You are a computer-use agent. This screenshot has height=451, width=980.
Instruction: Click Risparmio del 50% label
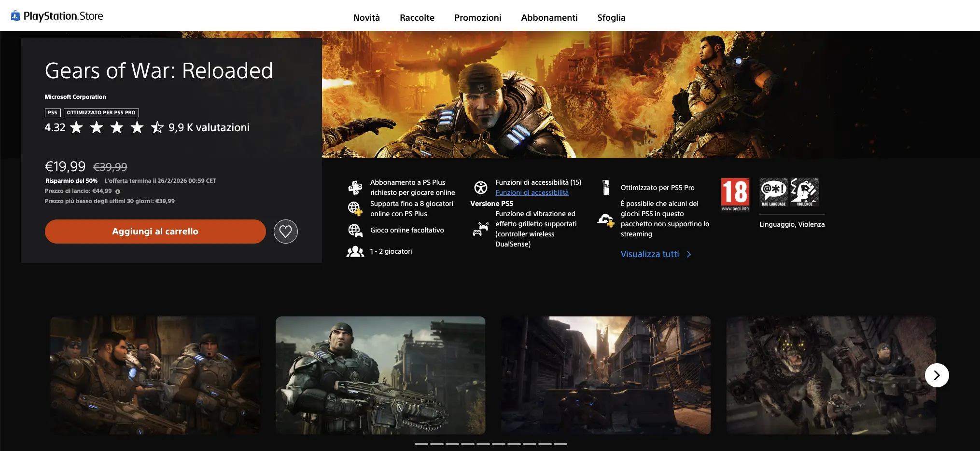pos(71,181)
